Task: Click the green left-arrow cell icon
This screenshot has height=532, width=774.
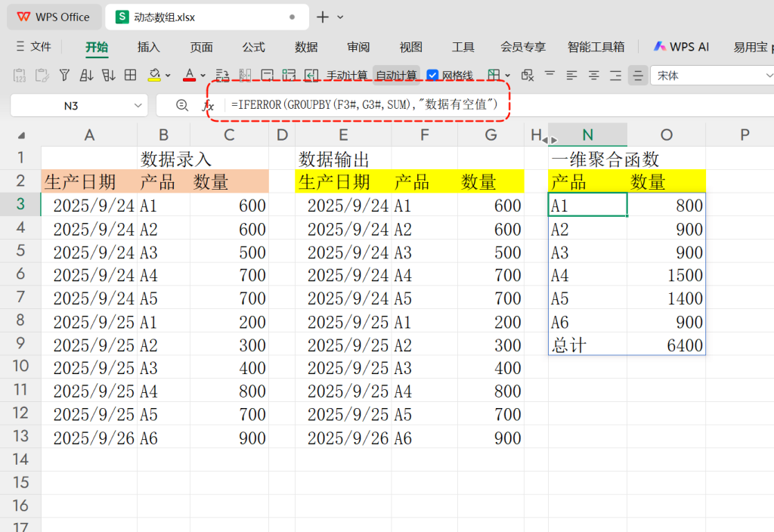Action: pos(311,76)
